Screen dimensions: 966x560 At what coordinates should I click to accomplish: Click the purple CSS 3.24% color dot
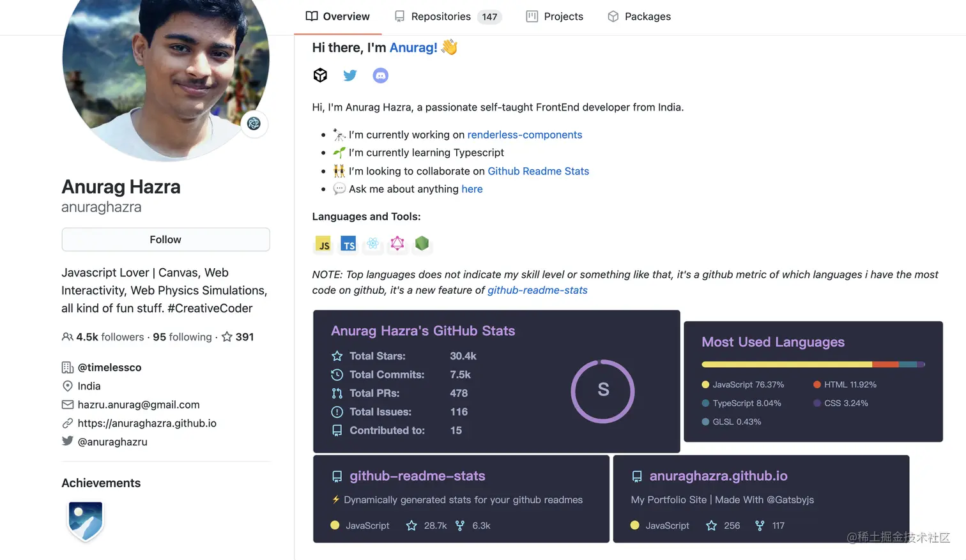coord(816,403)
